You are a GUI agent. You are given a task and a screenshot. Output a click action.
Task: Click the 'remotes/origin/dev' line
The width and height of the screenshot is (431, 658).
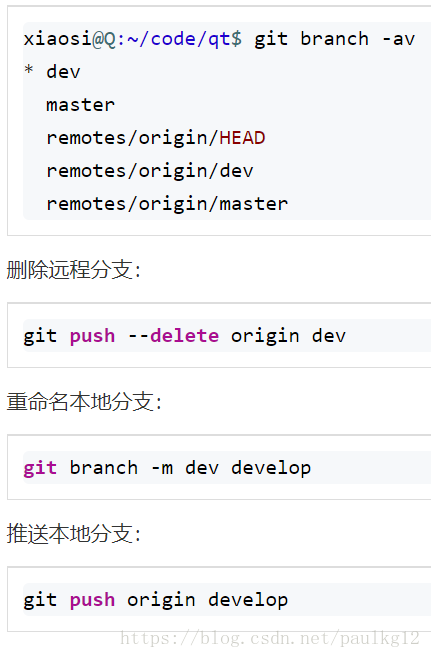[150, 171]
